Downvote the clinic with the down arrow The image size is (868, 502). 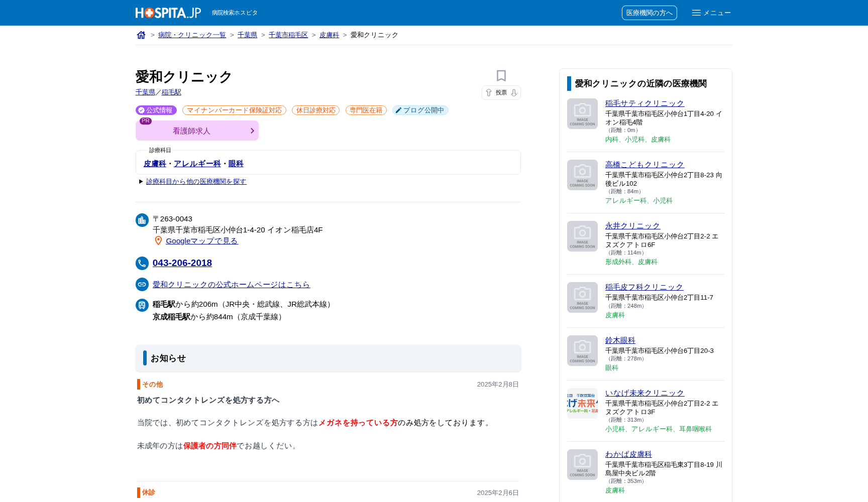(x=515, y=93)
